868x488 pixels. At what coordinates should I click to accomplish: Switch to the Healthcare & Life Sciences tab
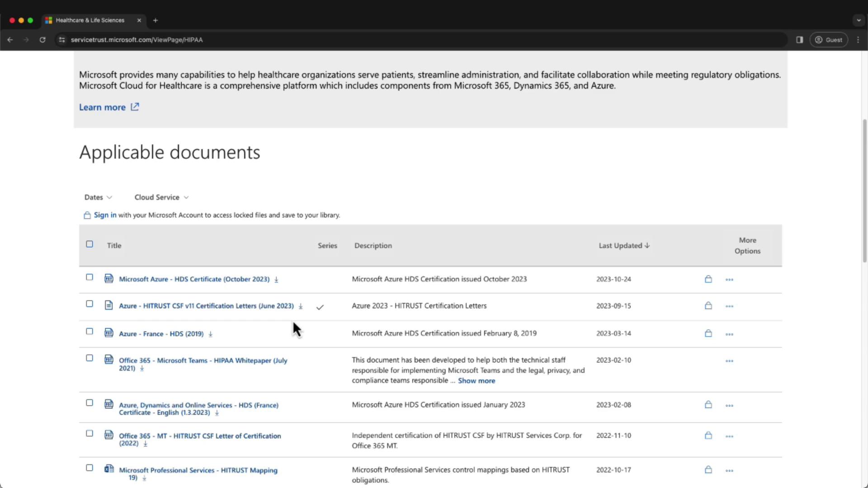click(90, 20)
